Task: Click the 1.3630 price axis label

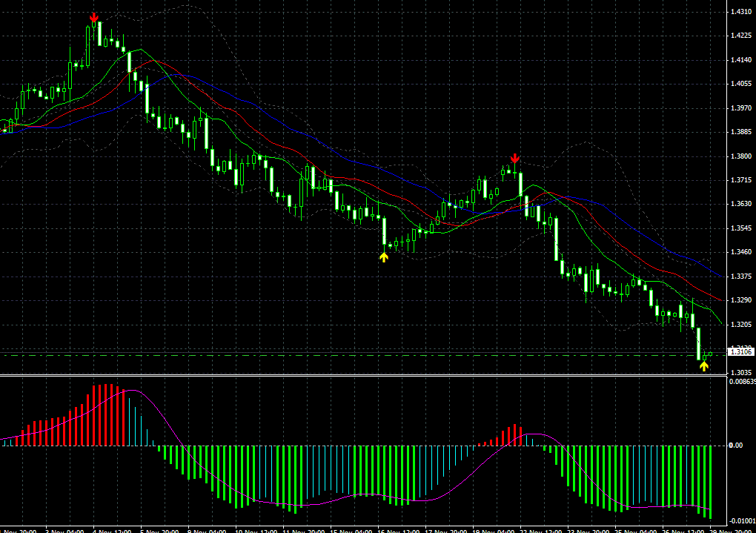Action: 741,204
